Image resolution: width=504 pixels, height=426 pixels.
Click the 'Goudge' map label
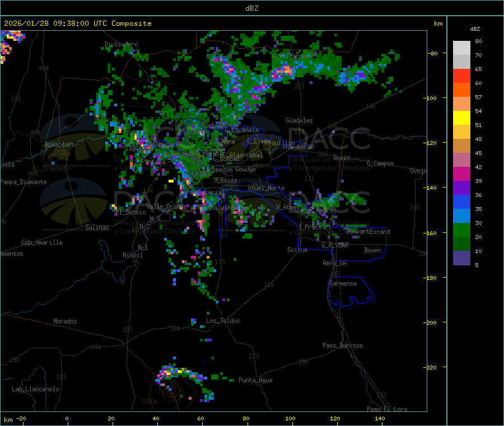coord(245,169)
